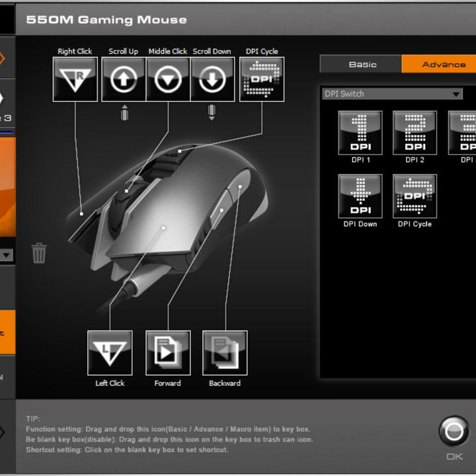476x476 pixels.
Task: Click the 550M Gaming Mouse title
Action: coord(106,20)
